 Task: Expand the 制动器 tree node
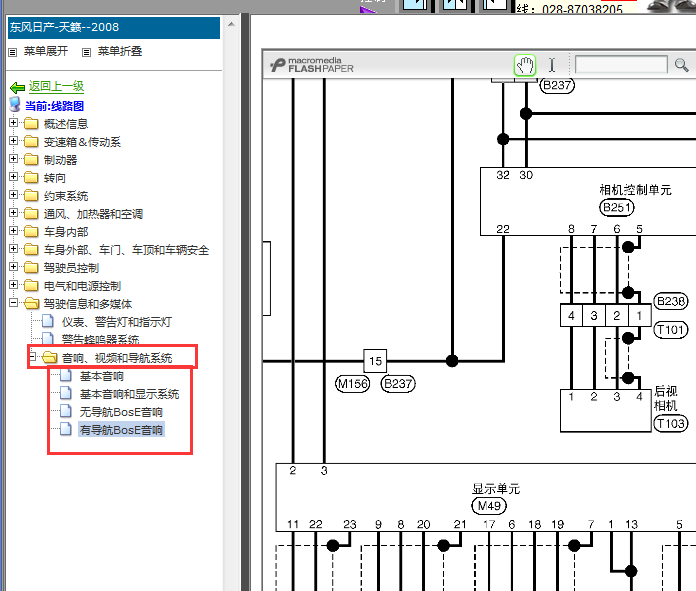tap(13, 159)
